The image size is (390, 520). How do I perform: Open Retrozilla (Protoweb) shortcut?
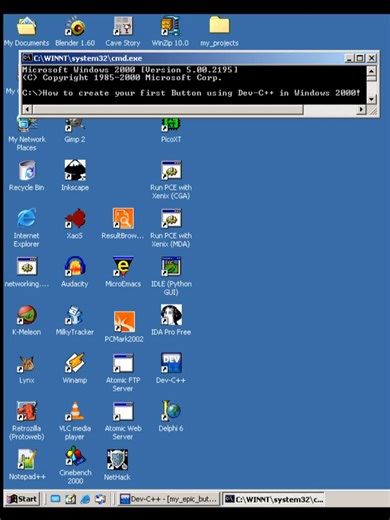pyautogui.click(x=27, y=421)
